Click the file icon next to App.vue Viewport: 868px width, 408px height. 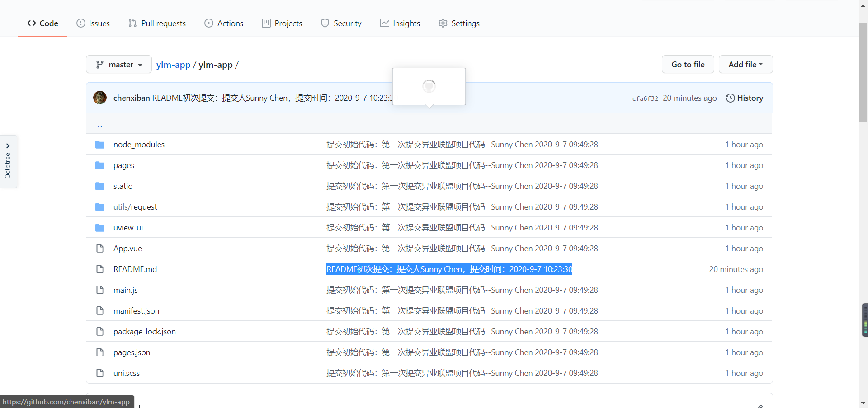99,248
